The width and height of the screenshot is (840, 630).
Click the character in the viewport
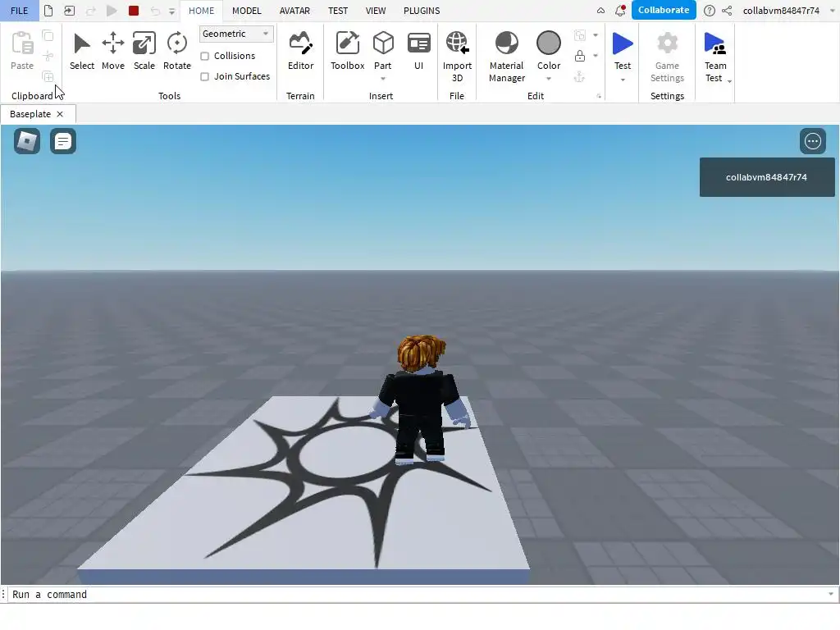(421, 399)
